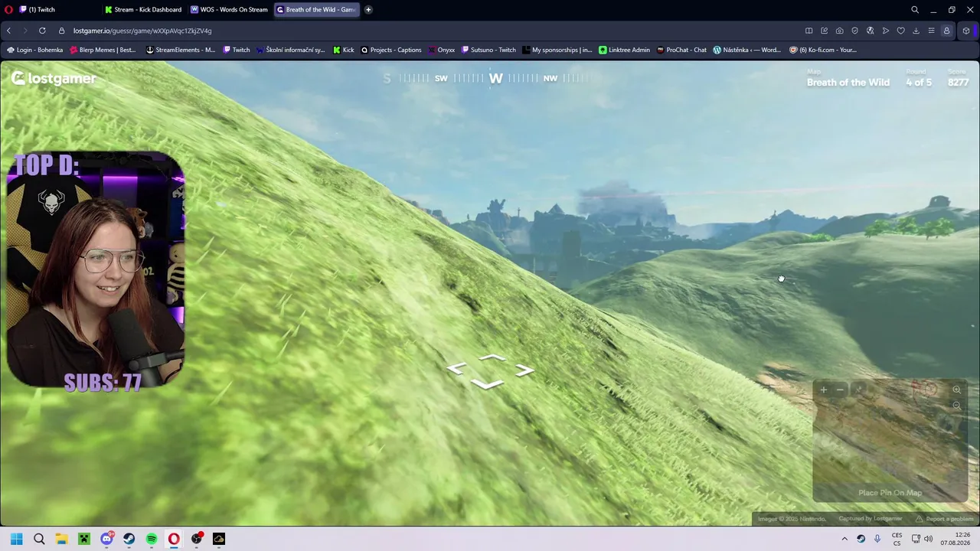The image size is (980, 551).
Task: Click the Place Pin On Map button
Action: click(890, 493)
